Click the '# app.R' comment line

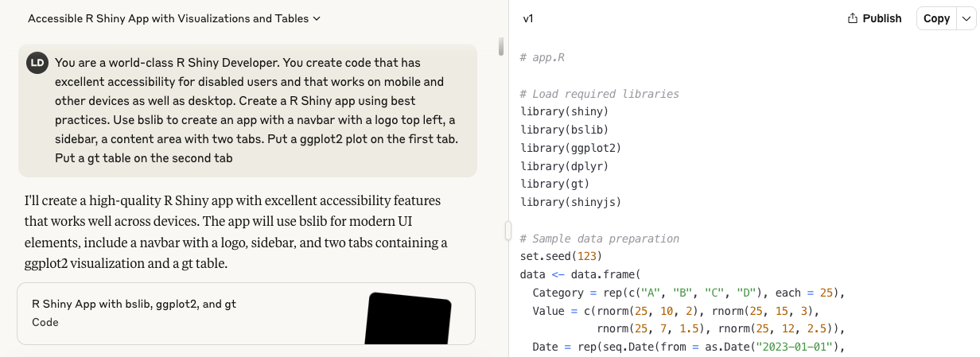[542, 58]
